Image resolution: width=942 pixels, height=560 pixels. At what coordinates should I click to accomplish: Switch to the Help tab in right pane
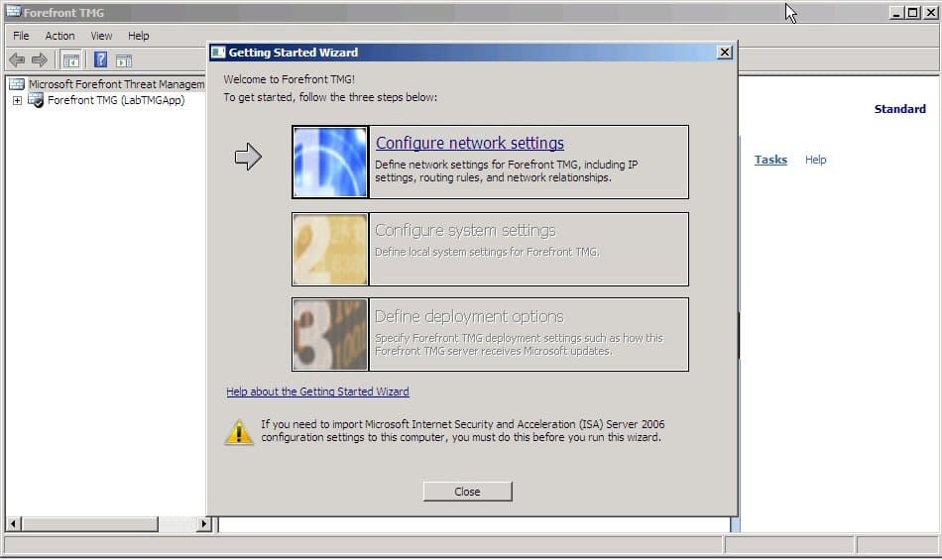pyautogui.click(x=815, y=160)
